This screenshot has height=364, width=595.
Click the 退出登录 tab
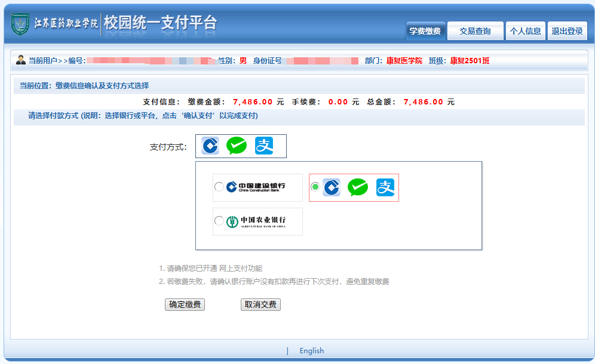click(x=568, y=31)
